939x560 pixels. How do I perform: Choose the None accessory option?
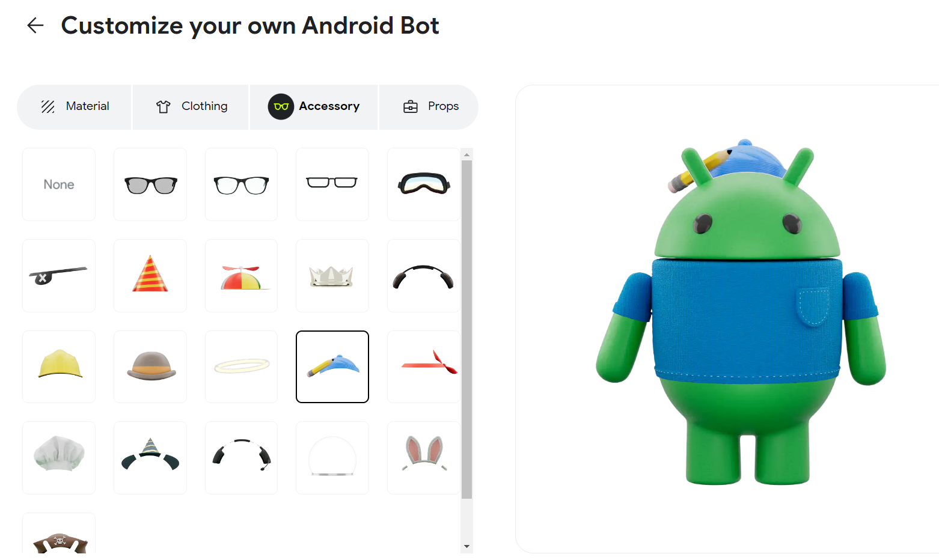pos(59,184)
